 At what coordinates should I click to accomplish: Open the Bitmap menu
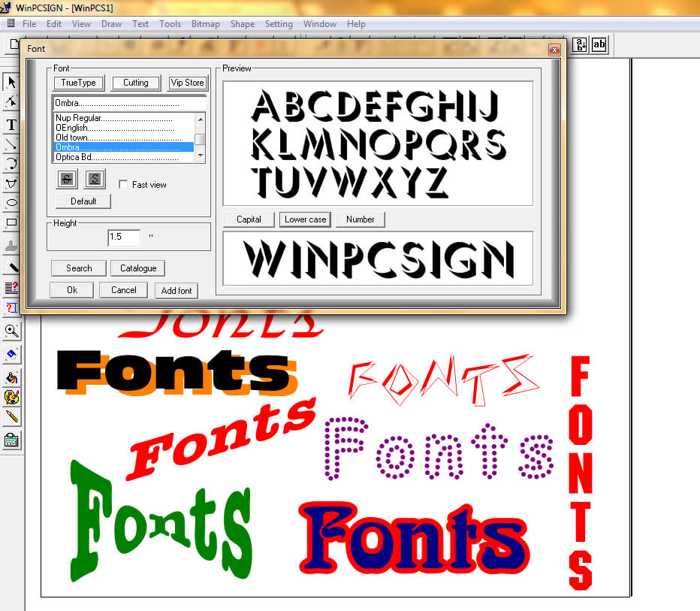coord(205,24)
